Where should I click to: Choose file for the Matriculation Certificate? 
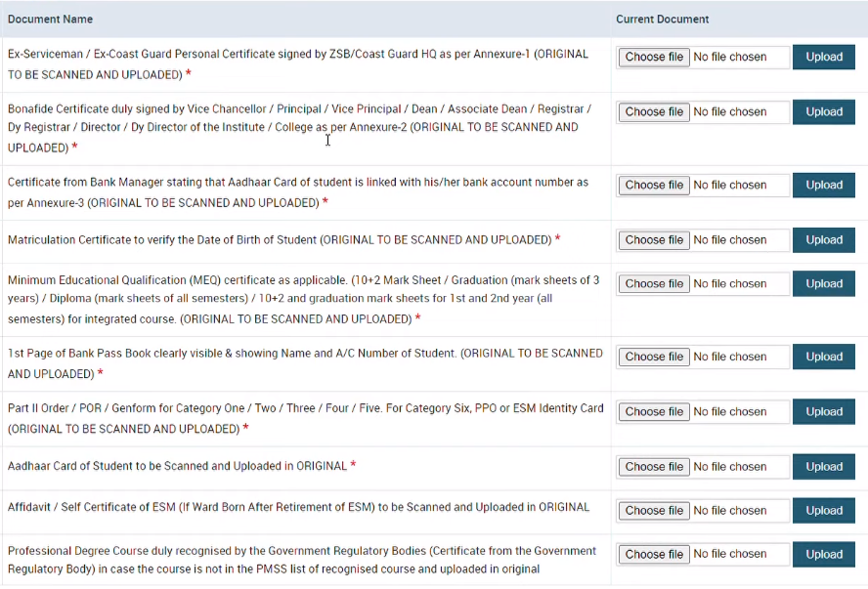653,239
